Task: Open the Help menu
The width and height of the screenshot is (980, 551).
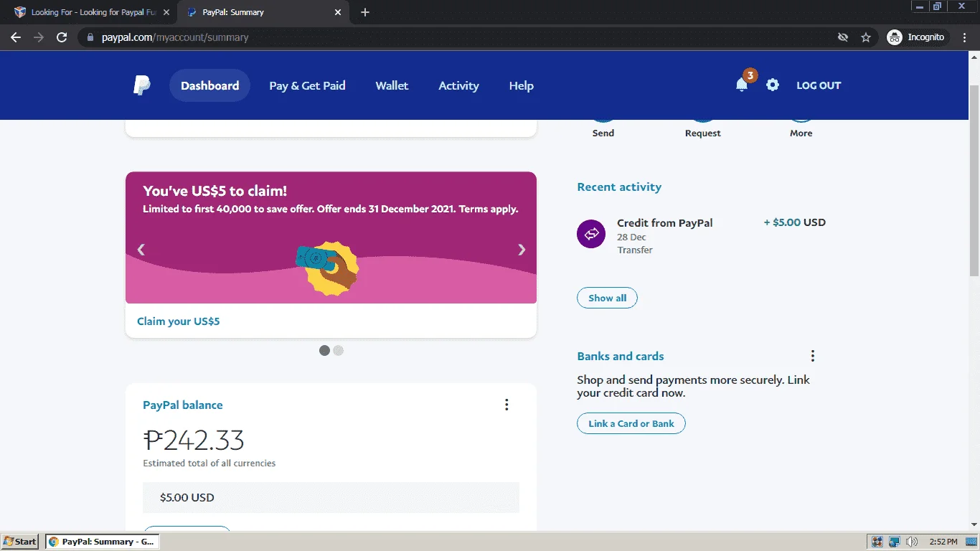Action: (x=521, y=85)
